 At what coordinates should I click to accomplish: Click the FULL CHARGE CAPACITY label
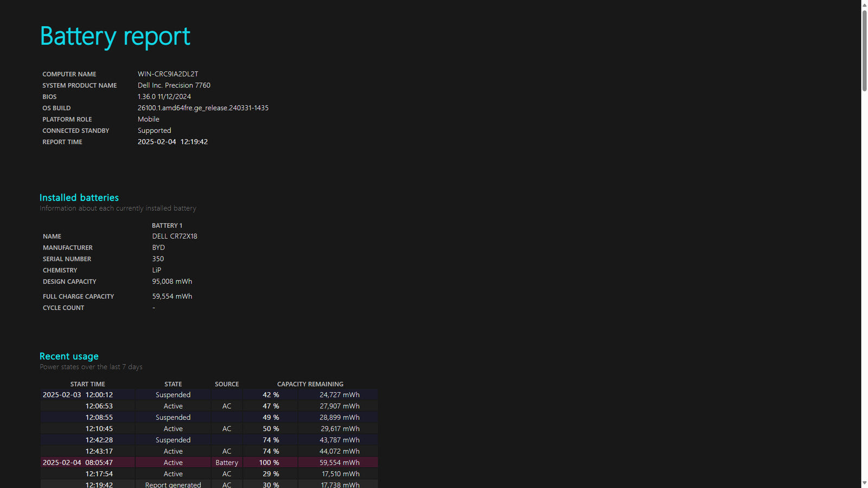click(x=79, y=297)
